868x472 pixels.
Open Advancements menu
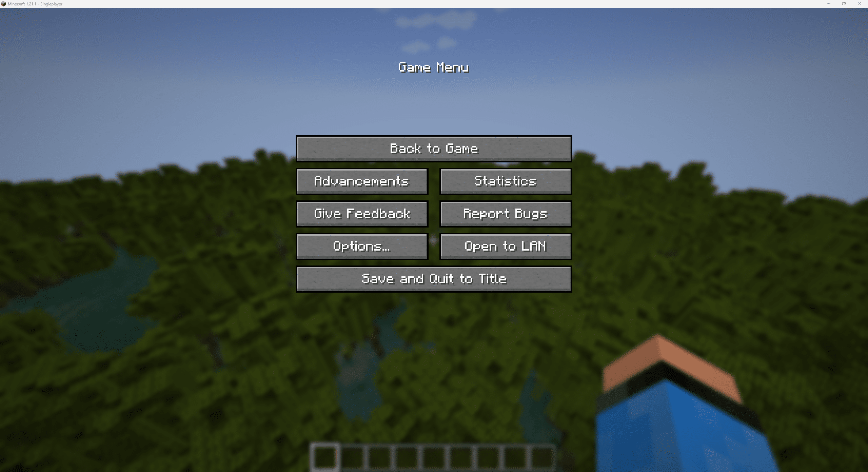tap(361, 180)
